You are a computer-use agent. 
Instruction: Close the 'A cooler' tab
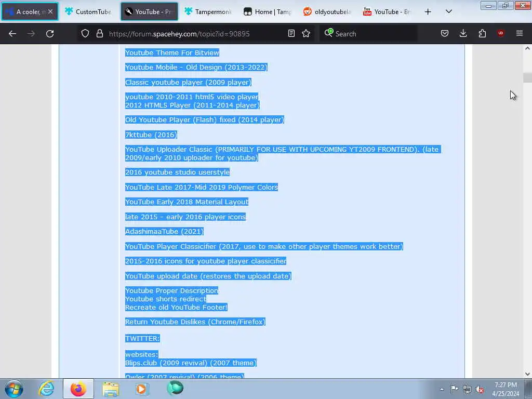tap(50, 11)
